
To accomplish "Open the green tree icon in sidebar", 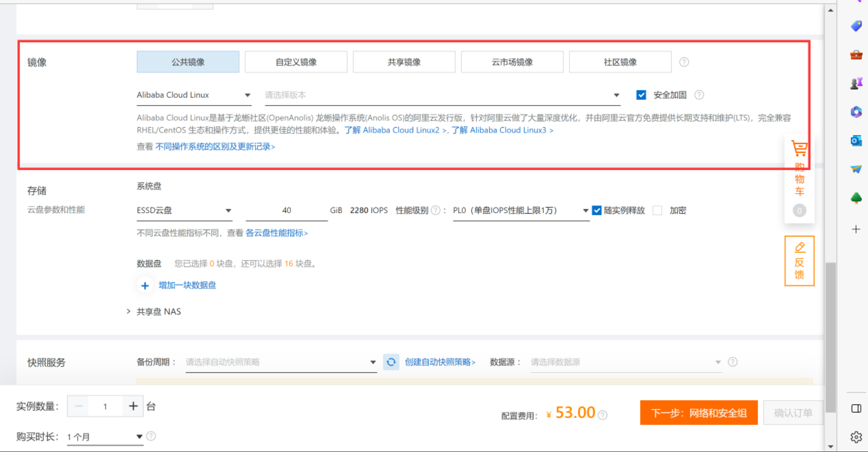I will [x=856, y=198].
